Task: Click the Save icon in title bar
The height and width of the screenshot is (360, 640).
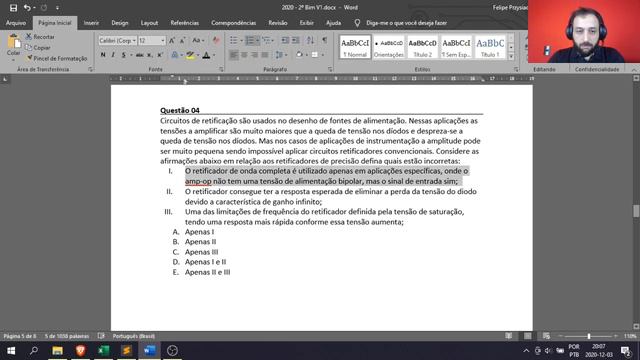Action: pyautogui.click(x=13, y=7)
